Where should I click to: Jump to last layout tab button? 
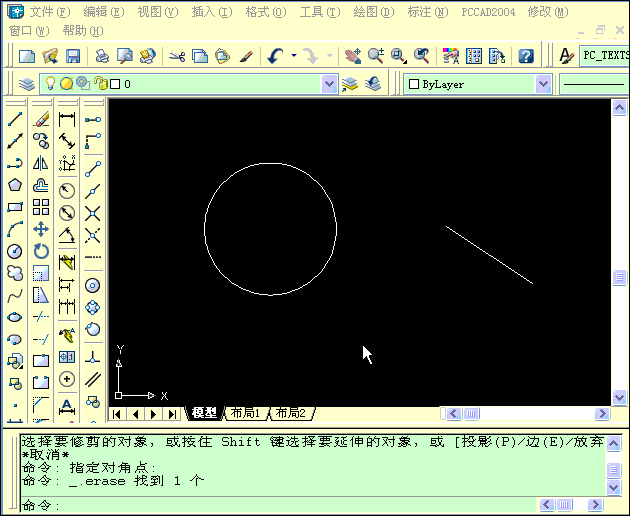[172, 414]
